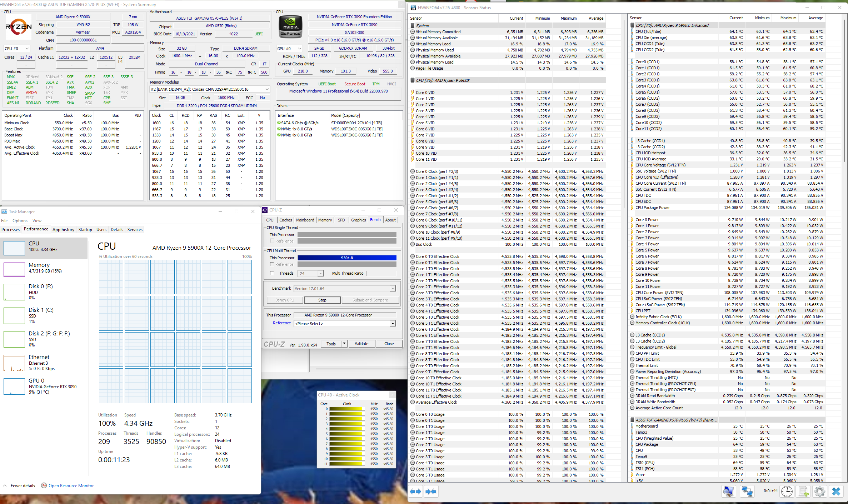Click the blue X icon in Sensors toolbar
Screen dimensions: 848x504
click(x=836, y=491)
